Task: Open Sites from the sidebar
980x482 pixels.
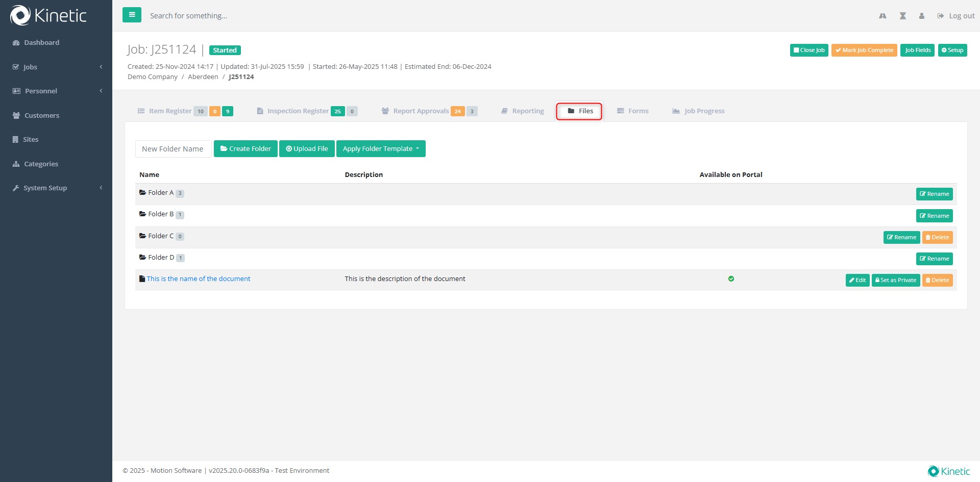Action: point(26,139)
